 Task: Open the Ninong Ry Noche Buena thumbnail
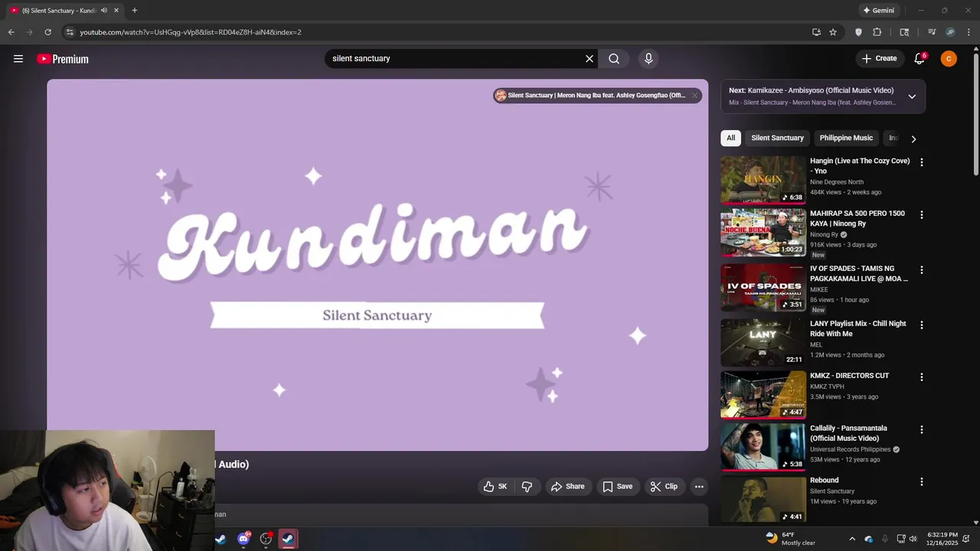coord(763,233)
